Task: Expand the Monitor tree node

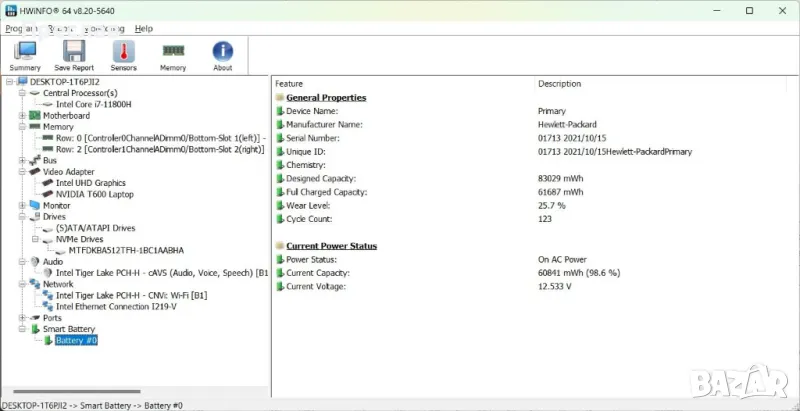Action: pos(22,206)
